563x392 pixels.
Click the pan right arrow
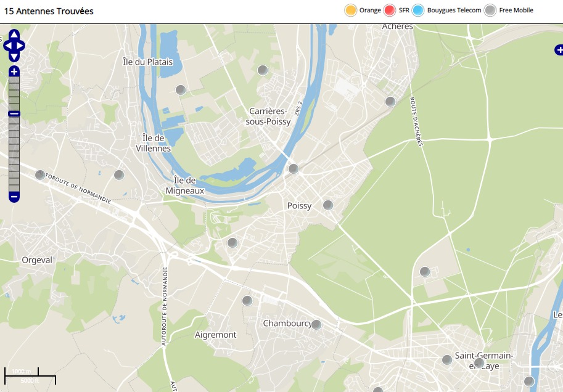[21, 46]
